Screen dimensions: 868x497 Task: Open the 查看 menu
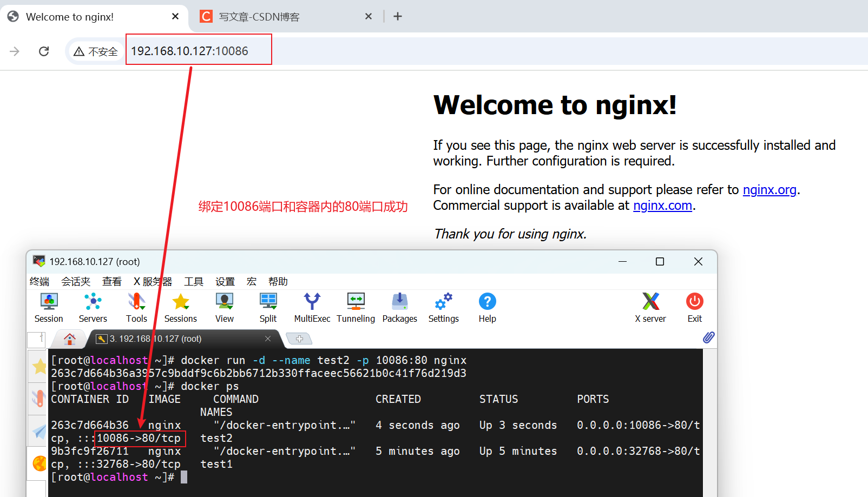point(112,281)
